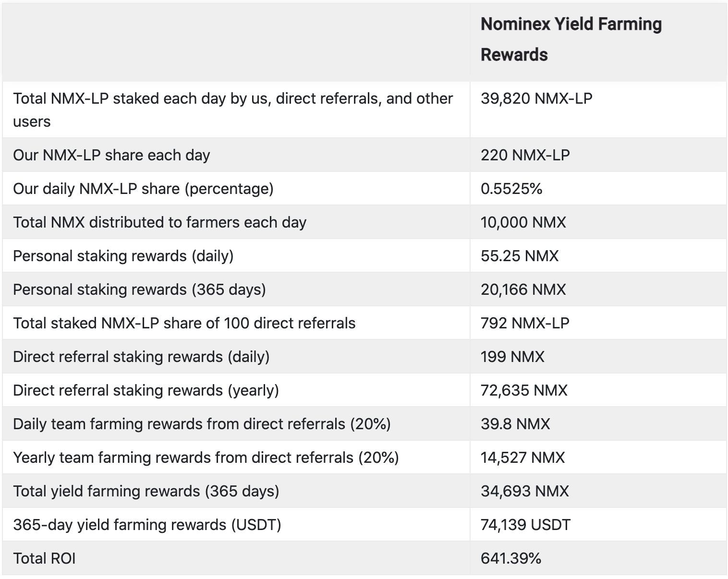This screenshot has height=579, width=728.
Task: Click the 0.5525% percentage value
Action: click(x=511, y=189)
